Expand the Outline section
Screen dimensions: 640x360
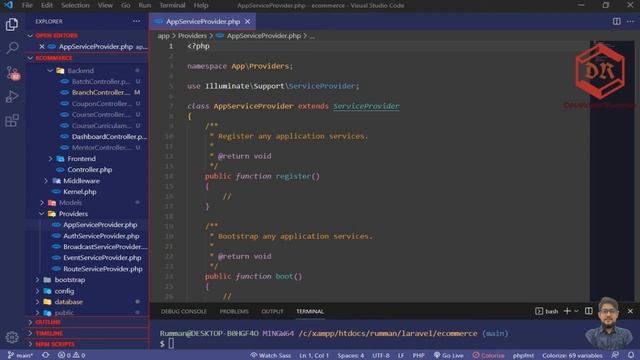48,322
